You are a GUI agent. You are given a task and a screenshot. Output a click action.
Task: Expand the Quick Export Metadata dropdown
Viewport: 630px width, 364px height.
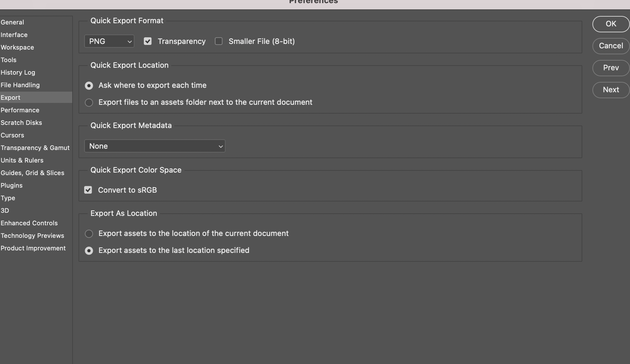coord(154,146)
